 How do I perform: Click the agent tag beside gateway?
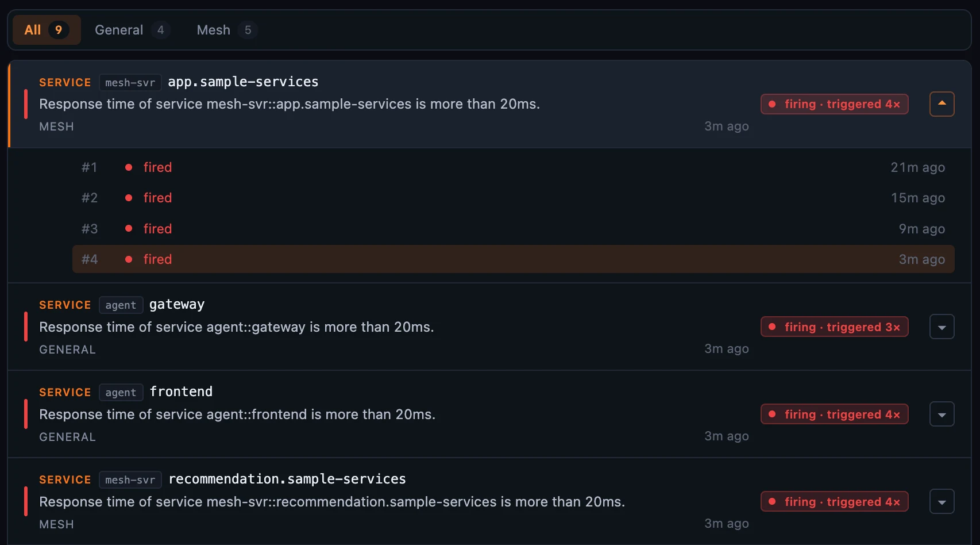click(121, 305)
